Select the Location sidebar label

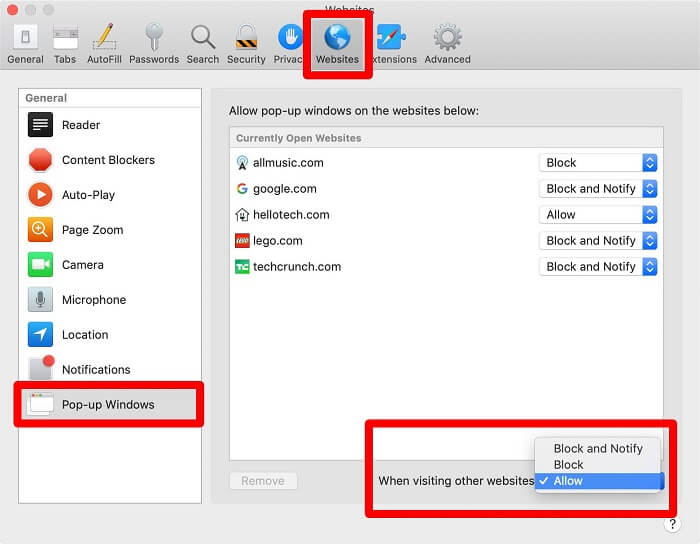tap(85, 335)
